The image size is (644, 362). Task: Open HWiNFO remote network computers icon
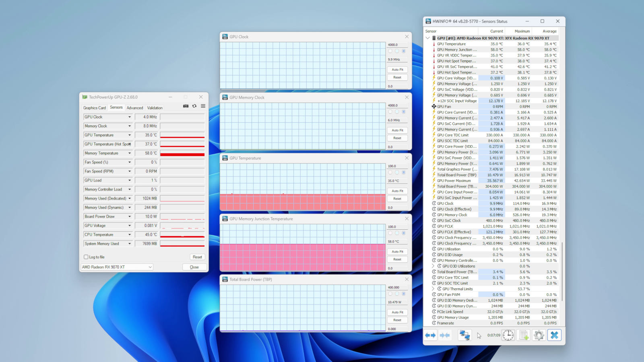click(465, 335)
